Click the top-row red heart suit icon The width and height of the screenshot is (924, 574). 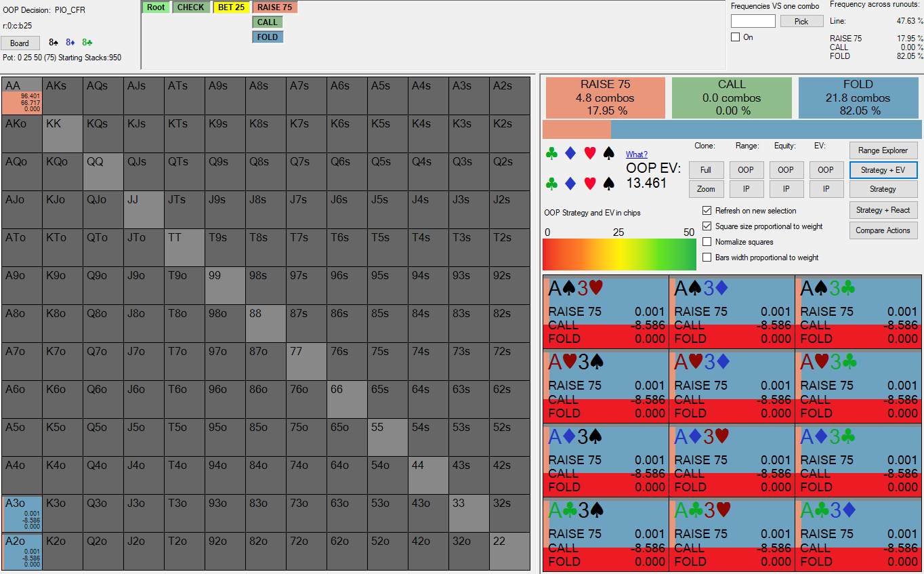pyautogui.click(x=590, y=154)
